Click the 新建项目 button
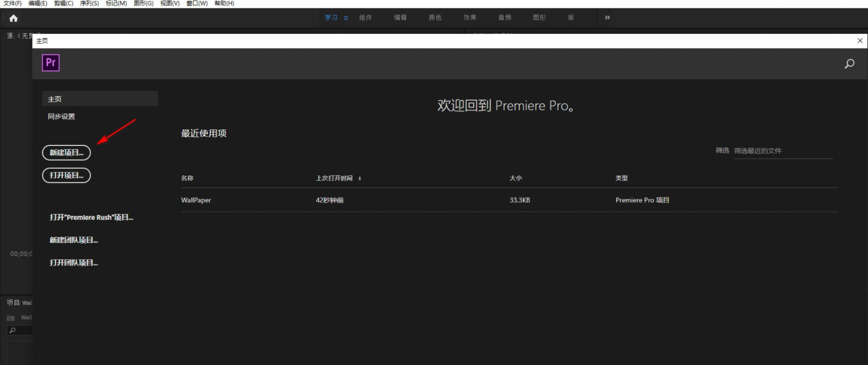Screen dimensions: 868x365 coord(66,153)
